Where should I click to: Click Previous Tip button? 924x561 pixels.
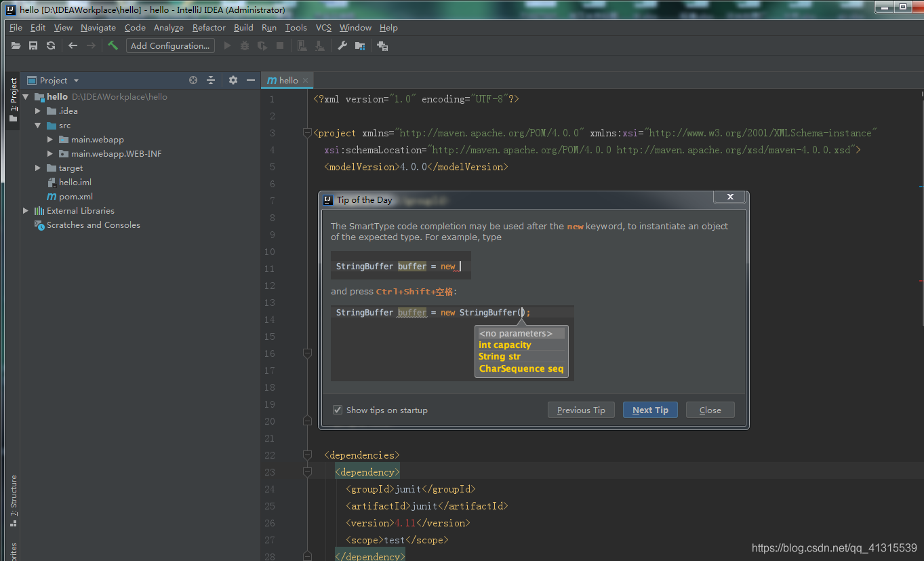(581, 410)
